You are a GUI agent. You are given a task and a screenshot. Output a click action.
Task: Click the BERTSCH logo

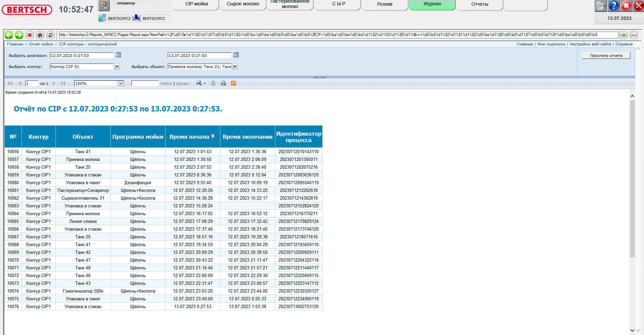(x=27, y=10)
